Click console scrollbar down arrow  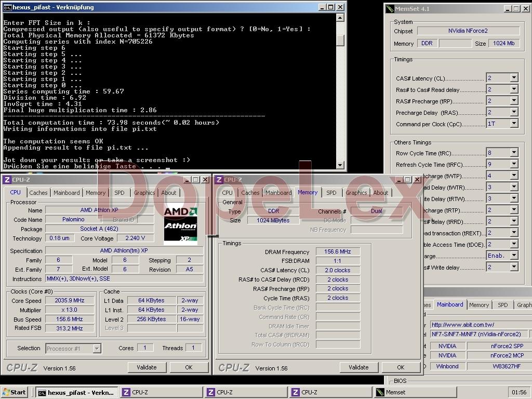pyautogui.click(x=340, y=165)
